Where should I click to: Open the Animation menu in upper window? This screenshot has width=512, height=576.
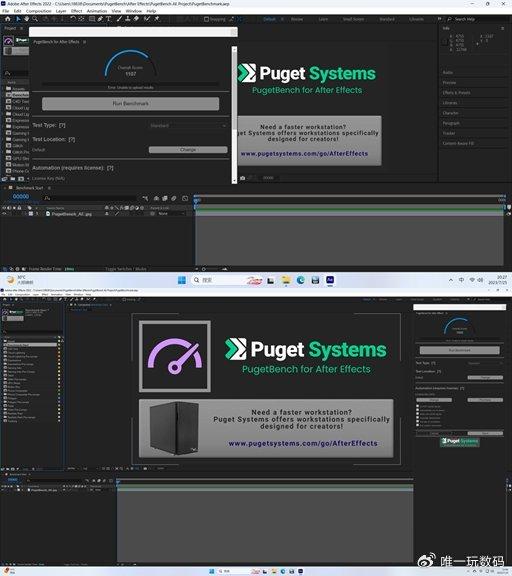[x=97, y=11]
